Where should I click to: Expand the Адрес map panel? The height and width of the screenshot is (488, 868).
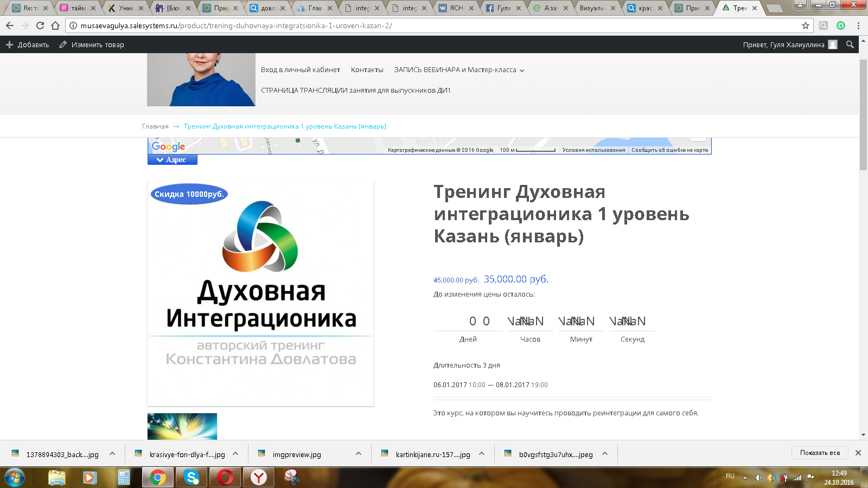tap(172, 160)
